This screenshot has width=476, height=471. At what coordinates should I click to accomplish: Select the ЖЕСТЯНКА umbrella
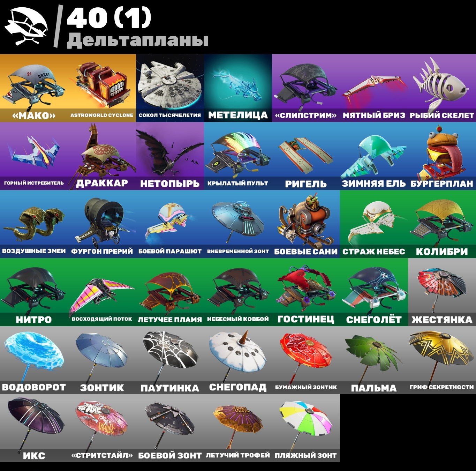coord(442,292)
